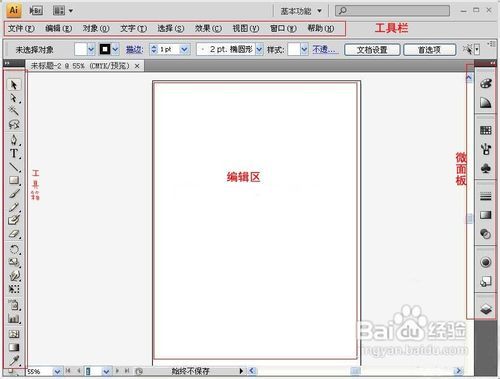Viewport: 500px width, 379px height.
Task: Open the Brushes panel icon
Action: pyautogui.click(x=485, y=149)
